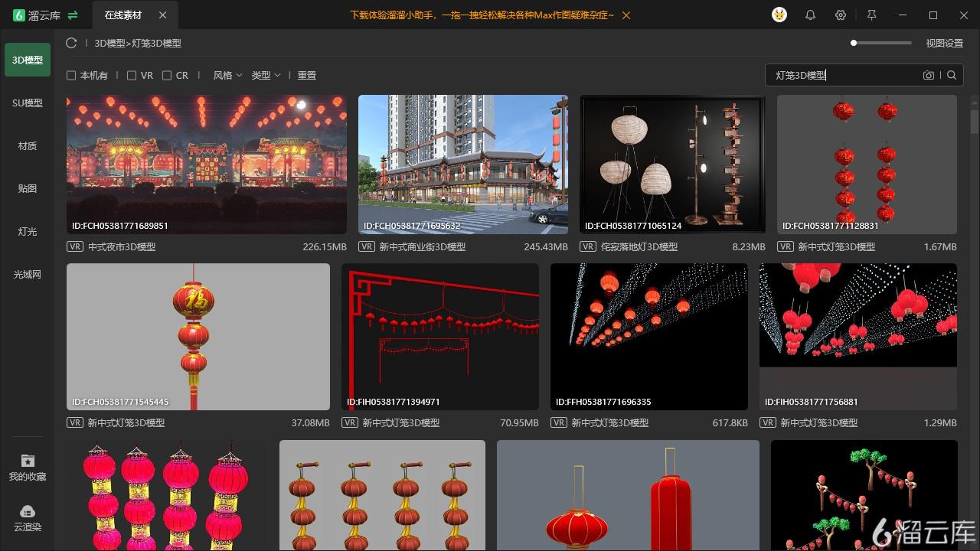Dismiss the orange promotional banner

626,15
